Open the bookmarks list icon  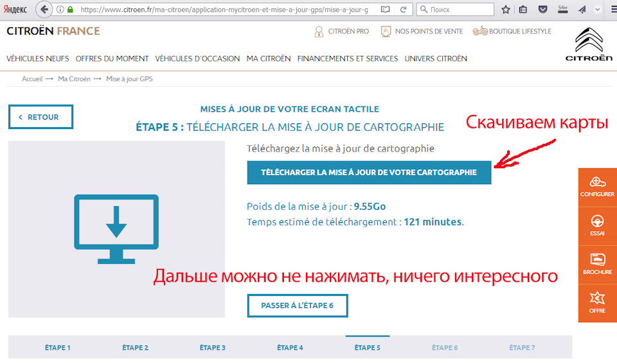[523, 10]
